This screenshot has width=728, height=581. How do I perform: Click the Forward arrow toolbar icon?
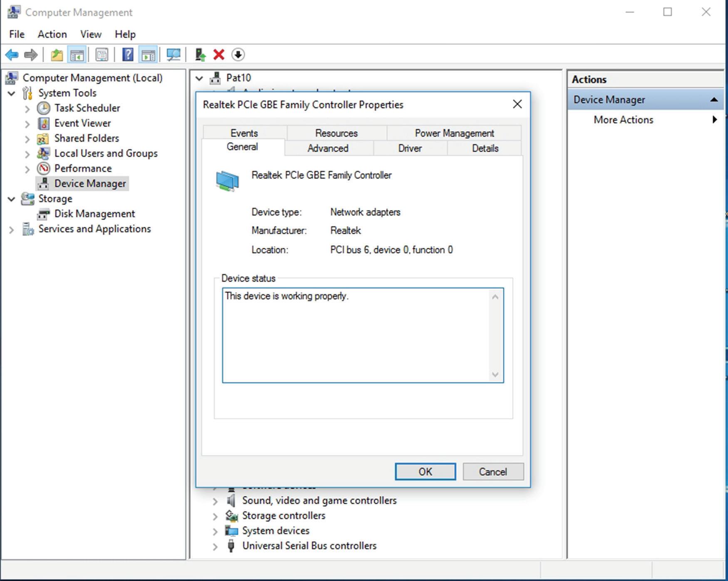click(31, 54)
